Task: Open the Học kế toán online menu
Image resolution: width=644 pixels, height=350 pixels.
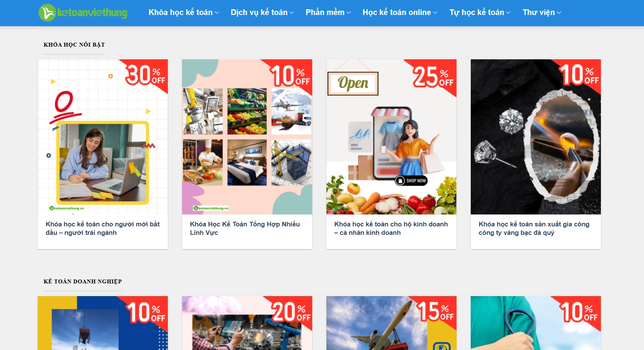Action: pyautogui.click(x=396, y=12)
